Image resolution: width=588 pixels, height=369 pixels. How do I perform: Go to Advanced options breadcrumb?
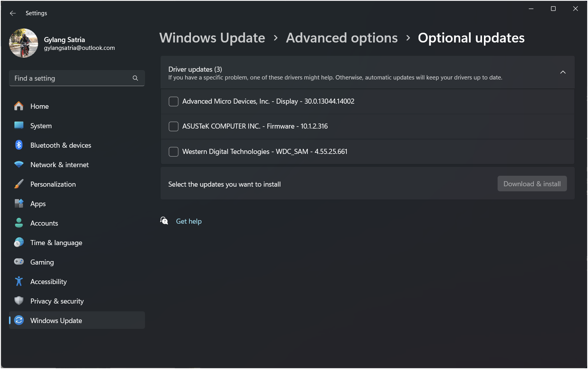(342, 38)
